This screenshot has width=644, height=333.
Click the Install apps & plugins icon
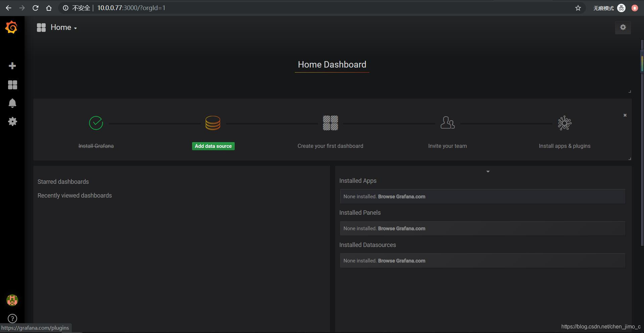click(565, 123)
